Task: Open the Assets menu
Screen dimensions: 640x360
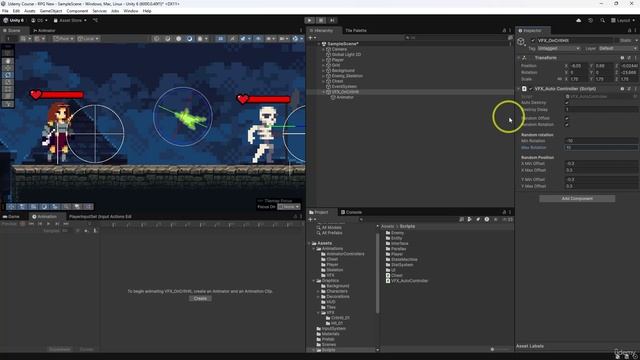Action: pyautogui.click(x=29, y=11)
